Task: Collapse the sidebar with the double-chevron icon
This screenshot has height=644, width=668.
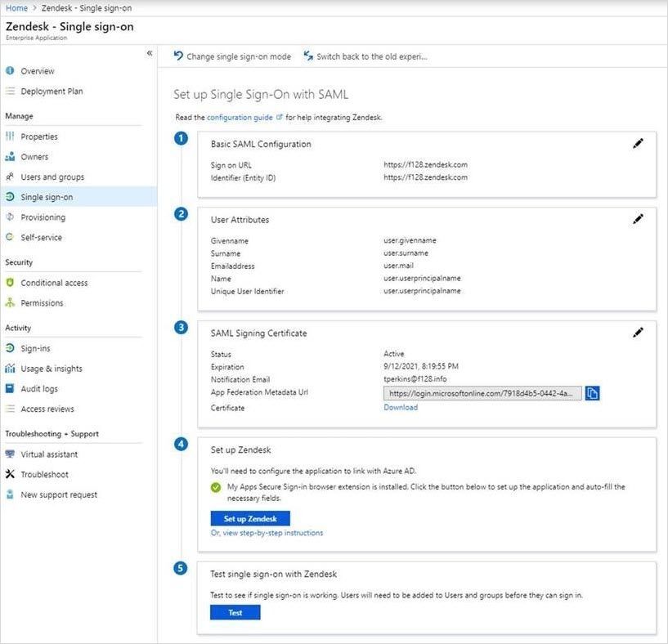Action: 150,53
